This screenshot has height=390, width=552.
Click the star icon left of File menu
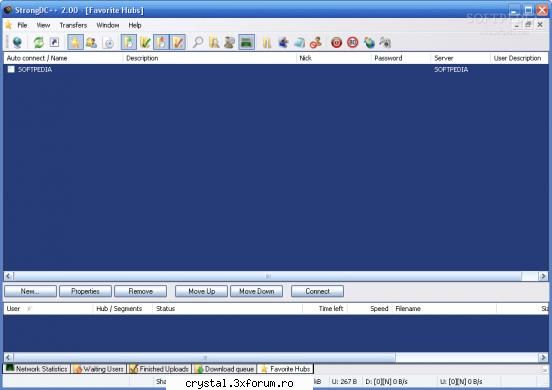[x=8, y=25]
